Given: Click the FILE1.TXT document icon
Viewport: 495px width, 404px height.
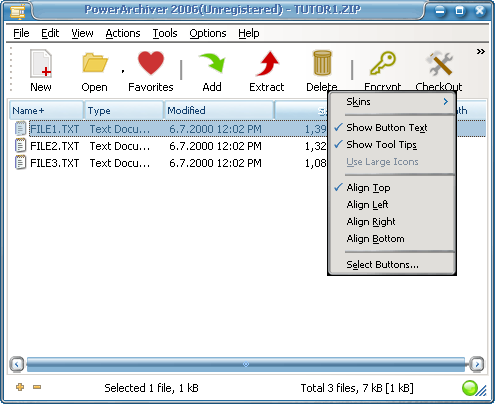Looking at the screenshot, I should (x=20, y=129).
